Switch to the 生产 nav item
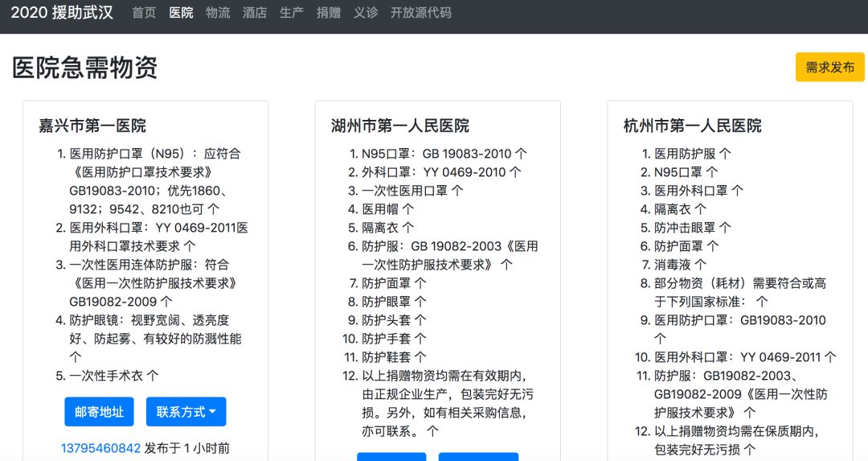Viewport: 868px width, 461px height. (x=292, y=12)
